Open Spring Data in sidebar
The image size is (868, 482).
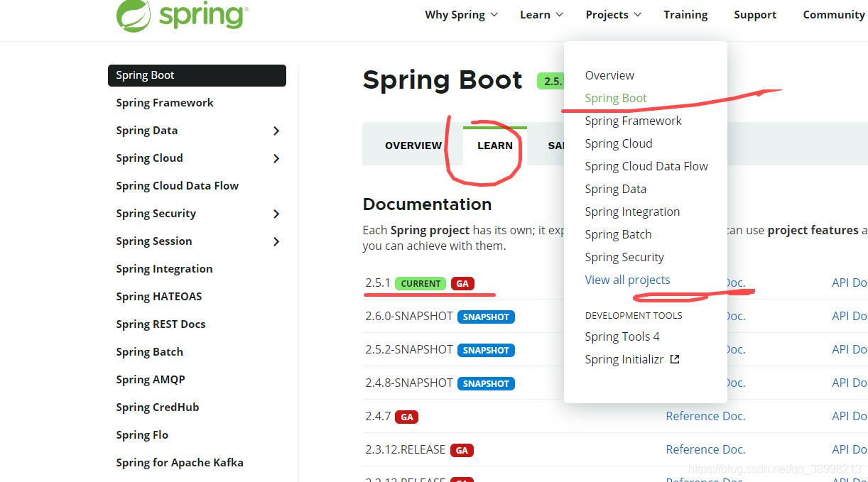(147, 130)
